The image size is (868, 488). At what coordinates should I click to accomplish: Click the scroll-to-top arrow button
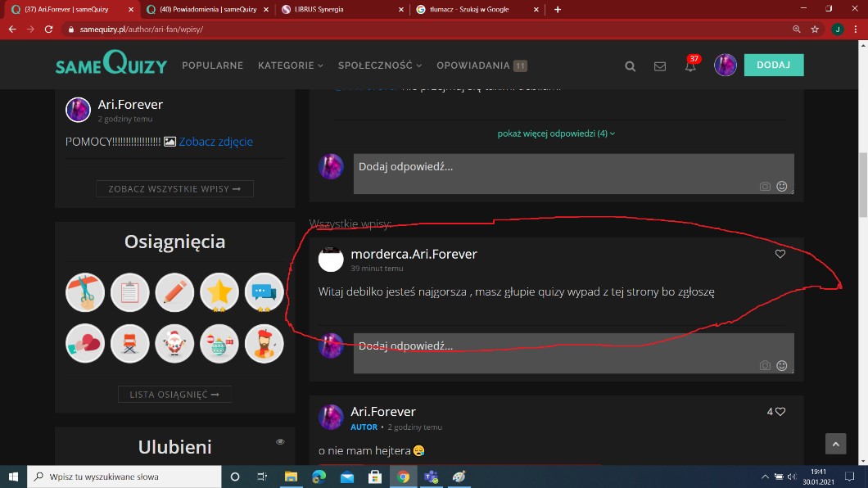(x=835, y=444)
